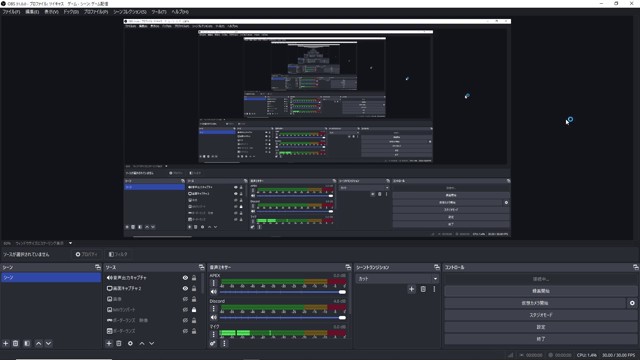Screen dimensions: 640x360
Task: Click the 録画開始 (Start Recording) button
Action: pos(541,291)
